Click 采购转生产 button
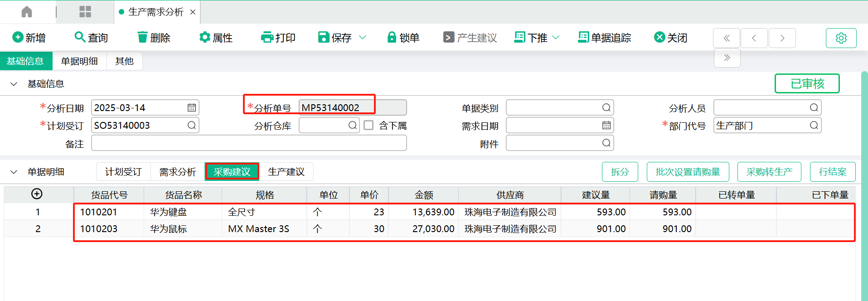 pos(769,172)
